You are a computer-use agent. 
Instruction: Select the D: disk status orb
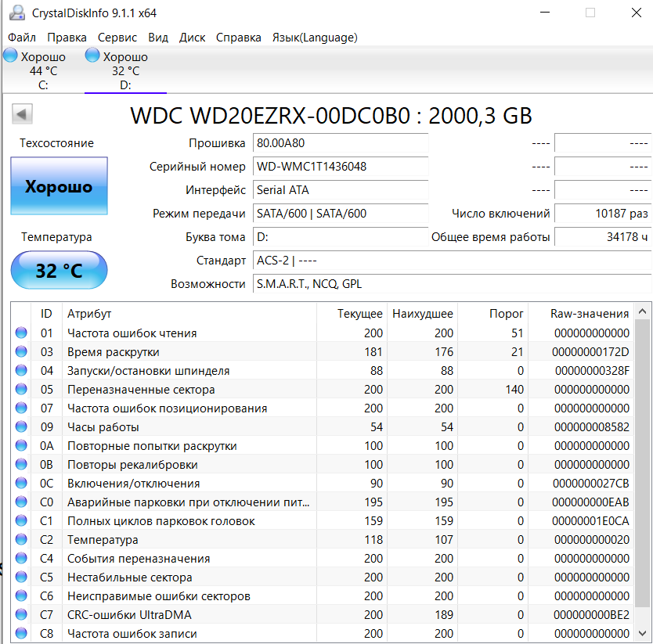tap(92, 55)
